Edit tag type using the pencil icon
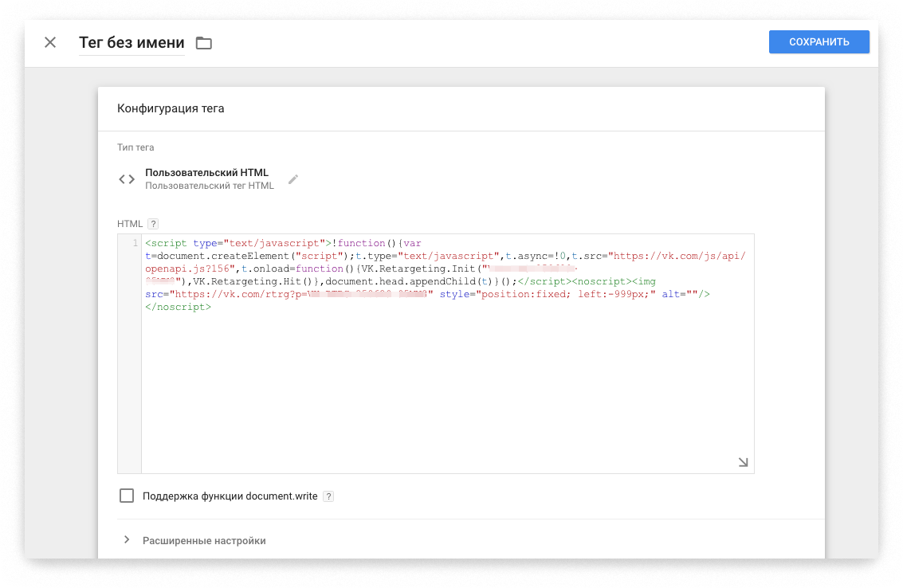 pyautogui.click(x=293, y=179)
